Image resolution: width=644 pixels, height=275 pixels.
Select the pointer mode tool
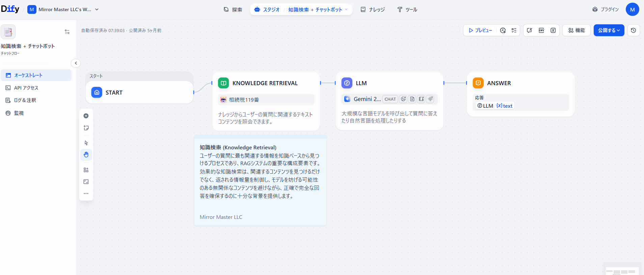86,143
